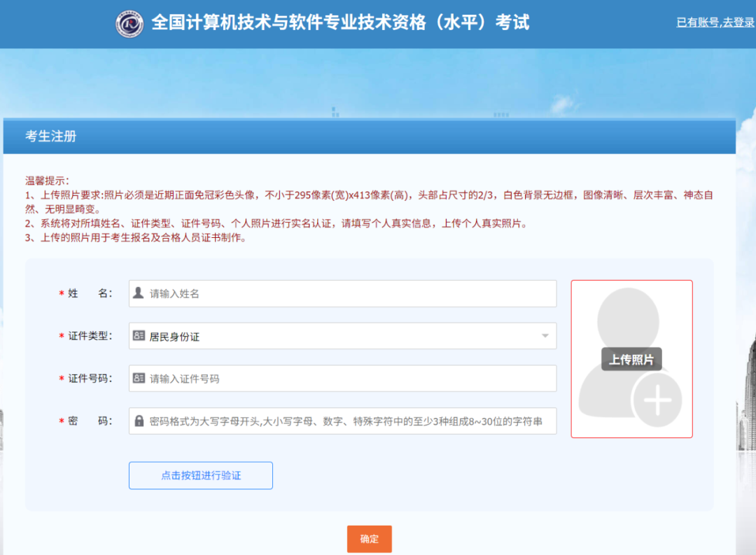Click the 考生注册 panel heading
The width and height of the screenshot is (756, 555).
point(50,136)
